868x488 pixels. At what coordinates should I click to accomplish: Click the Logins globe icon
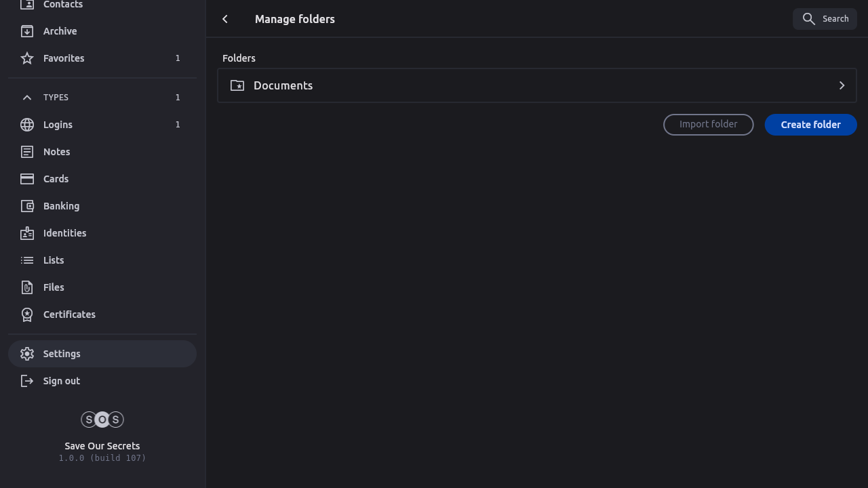pyautogui.click(x=27, y=125)
